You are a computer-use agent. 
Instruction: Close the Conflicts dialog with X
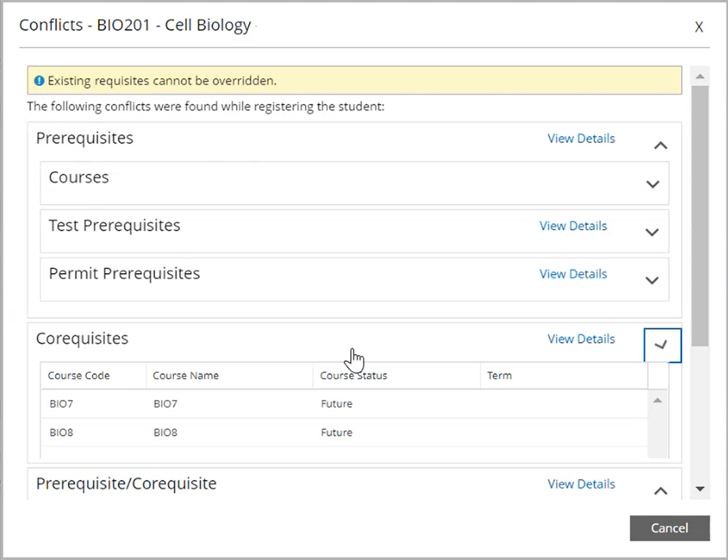[x=699, y=27]
